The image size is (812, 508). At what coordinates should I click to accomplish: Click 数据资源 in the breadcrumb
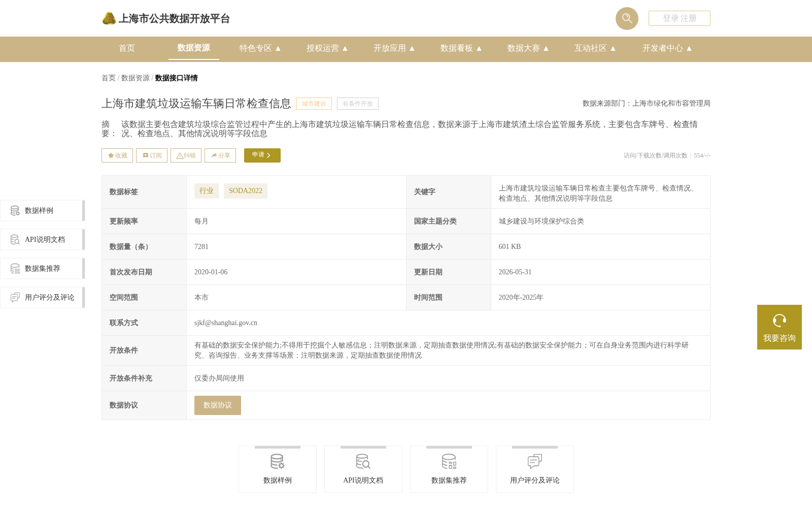pyautogui.click(x=136, y=78)
